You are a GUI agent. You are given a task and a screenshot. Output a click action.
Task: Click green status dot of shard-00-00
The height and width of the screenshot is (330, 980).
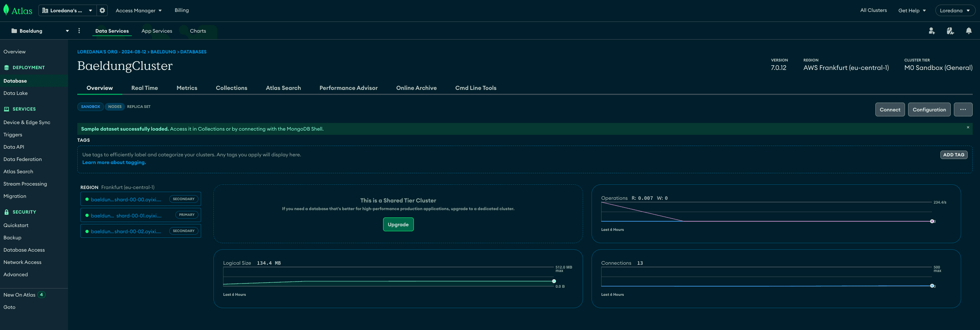[87, 199]
